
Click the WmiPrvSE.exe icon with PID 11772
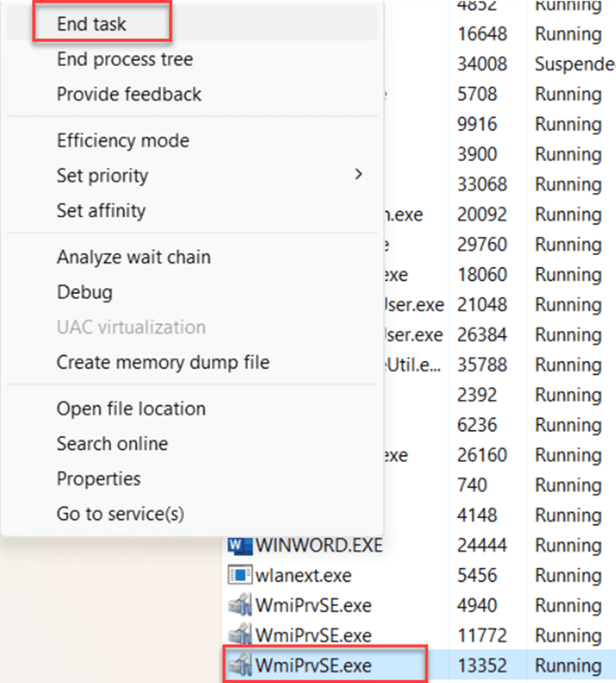239,635
